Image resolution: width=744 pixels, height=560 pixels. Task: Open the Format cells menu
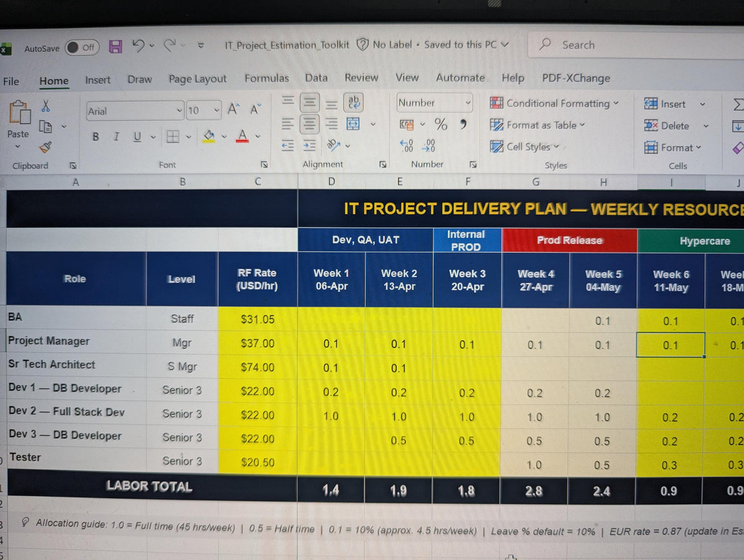[x=673, y=147]
